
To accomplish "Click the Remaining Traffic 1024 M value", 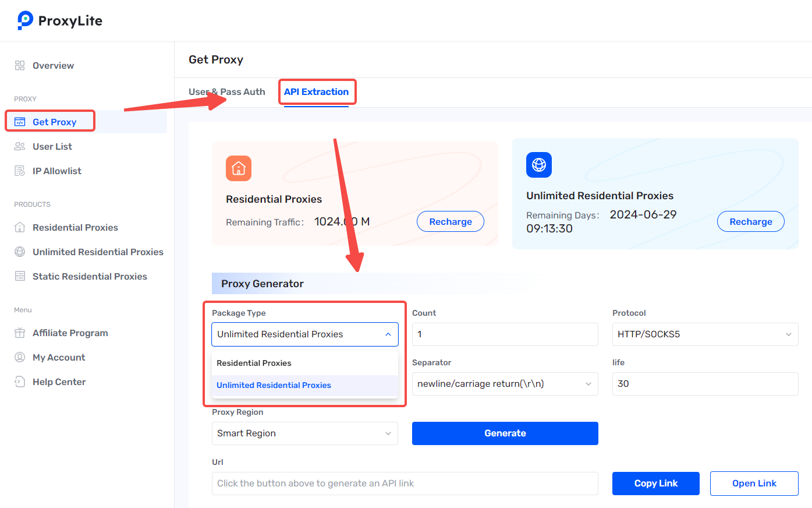I will (x=342, y=221).
